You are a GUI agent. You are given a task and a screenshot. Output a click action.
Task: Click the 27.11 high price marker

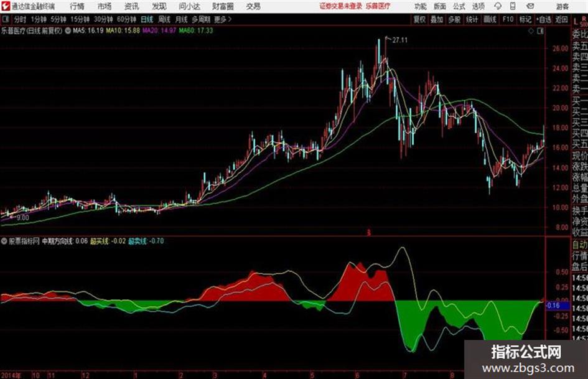[399, 40]
